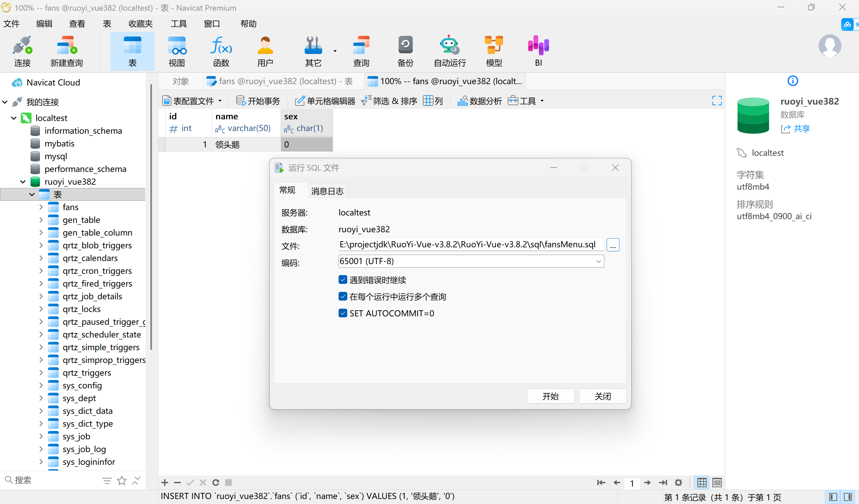859x504 pixels.
Task: Refresh records using the reload icon
Action: (215, 483)
